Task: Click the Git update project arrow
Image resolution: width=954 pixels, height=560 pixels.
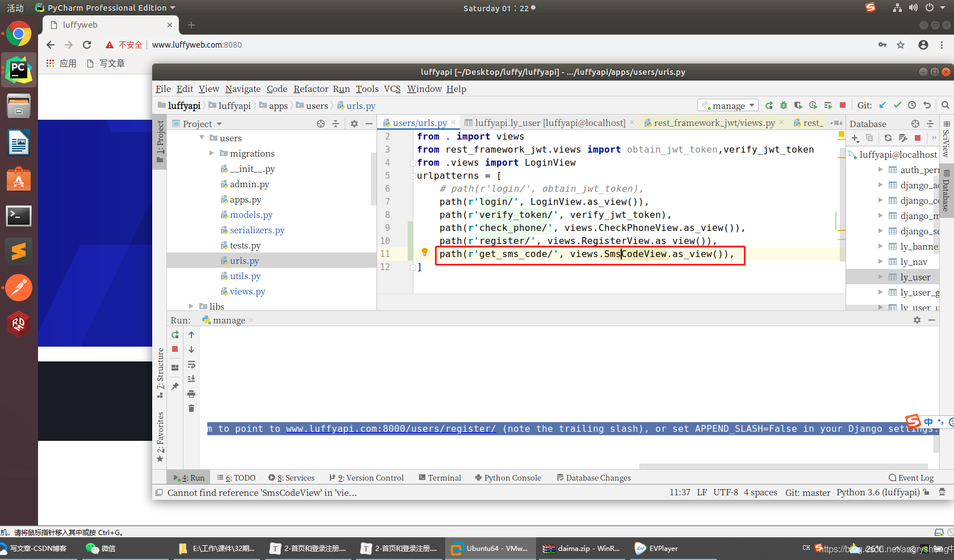Action: coord(882,106)
